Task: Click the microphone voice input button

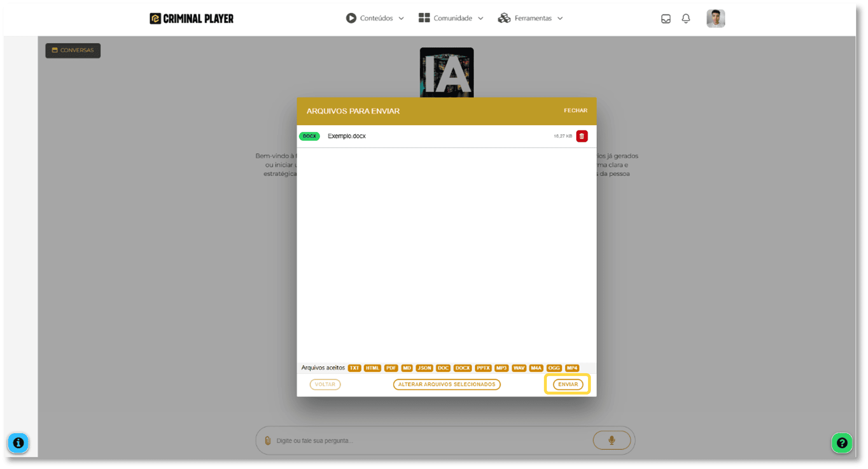Action: pos(611,440)
